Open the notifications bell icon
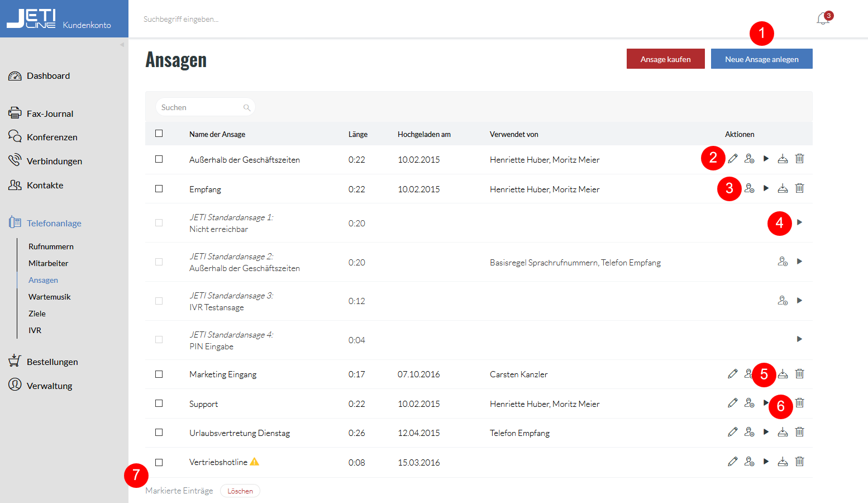Image resolution: width=868 pixels, height=503 pixels. coord(823,19)
